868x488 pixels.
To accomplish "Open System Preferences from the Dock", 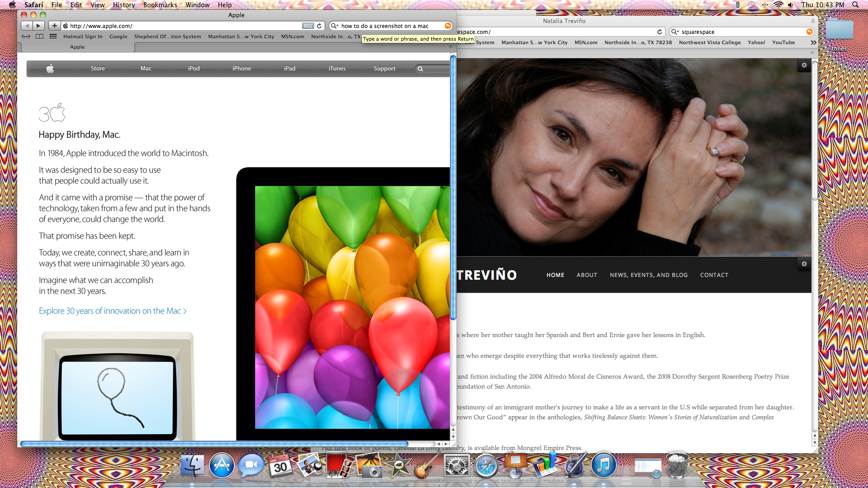I will point(457,465).
